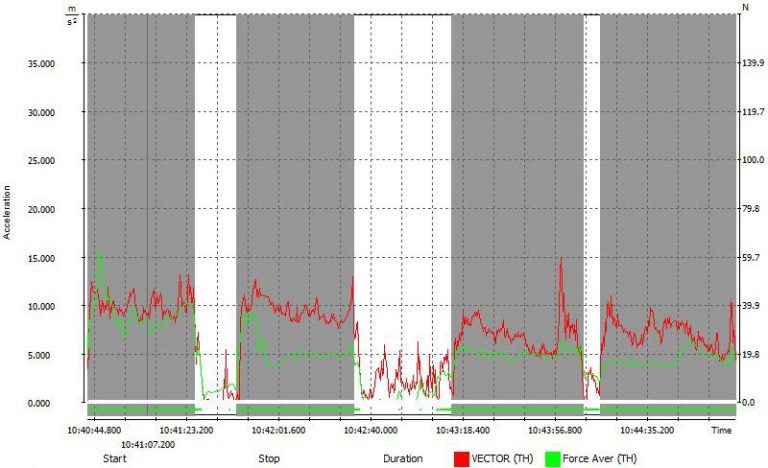Screen dimensions: 768x468
Task: Click the 35.000 acceleration axis value
Action: (x=40, y=63)
